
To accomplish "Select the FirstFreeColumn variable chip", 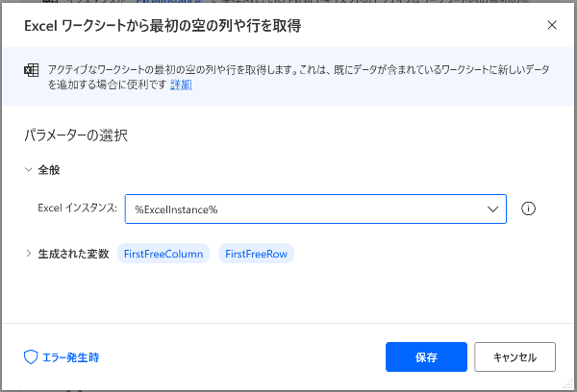I will pyautogui.click(x=163, y=254).
